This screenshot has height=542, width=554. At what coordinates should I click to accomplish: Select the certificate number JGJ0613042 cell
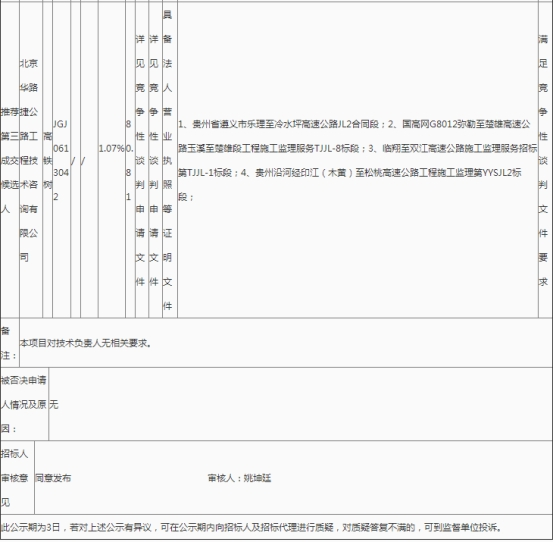[x=61, y=160]
